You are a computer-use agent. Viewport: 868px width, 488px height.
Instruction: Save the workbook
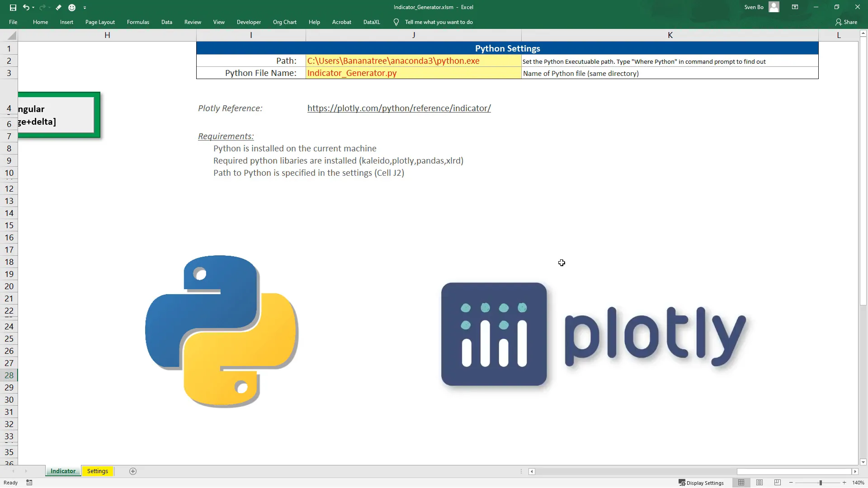tap(13, 7)
